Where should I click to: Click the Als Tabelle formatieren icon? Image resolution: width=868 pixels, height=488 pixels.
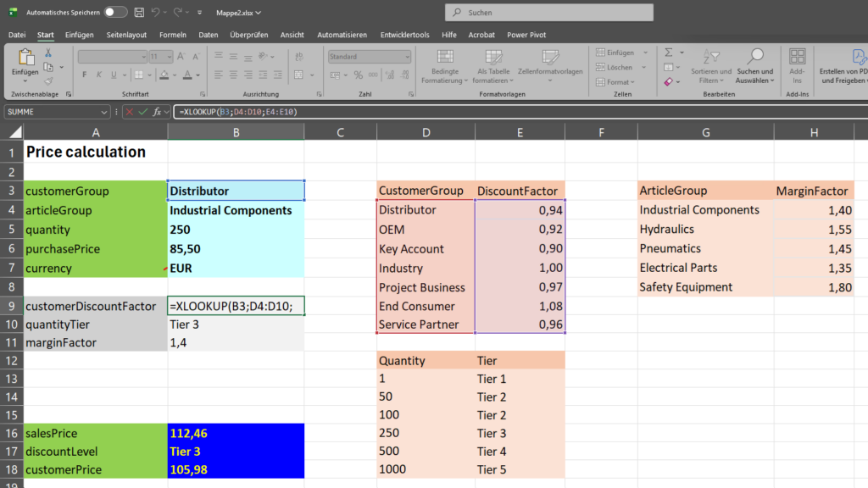(493, 57)
